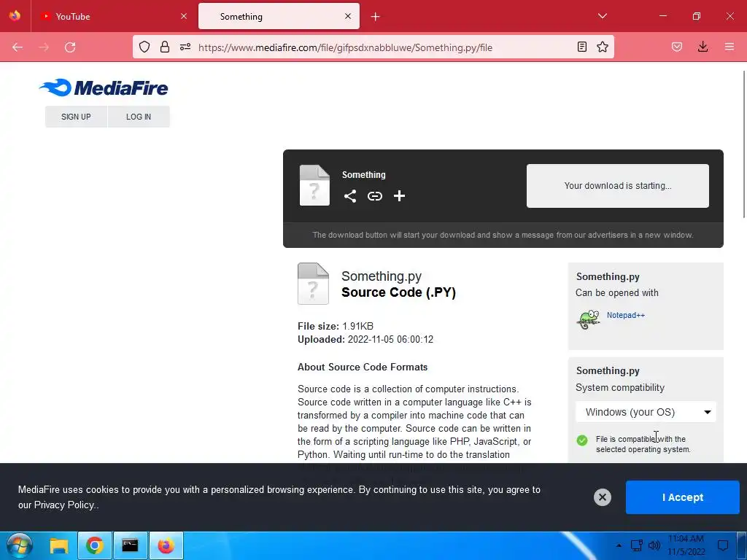Bookmark this page with star icon
The image size is (747, 560).
tap(603, 47)
